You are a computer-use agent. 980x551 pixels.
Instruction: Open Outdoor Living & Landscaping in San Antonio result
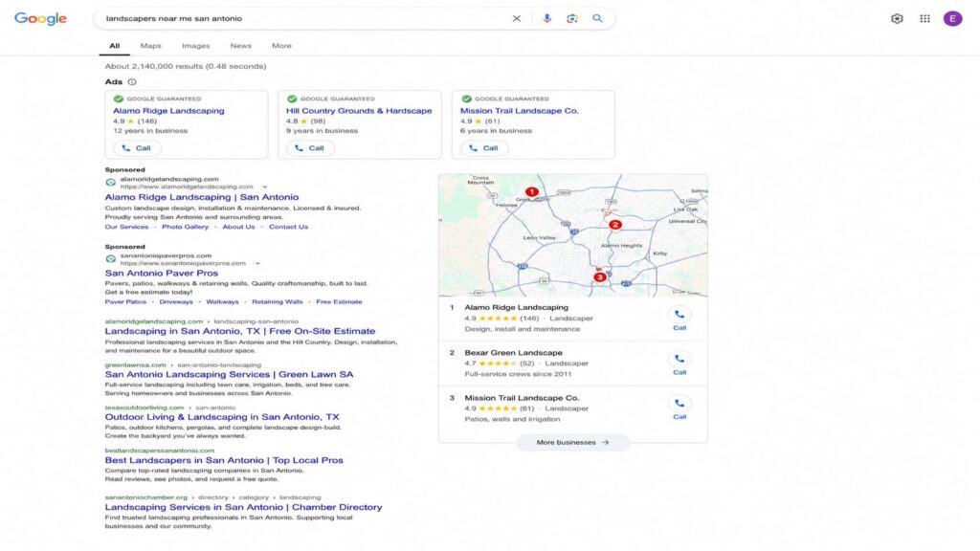(222, 417)
